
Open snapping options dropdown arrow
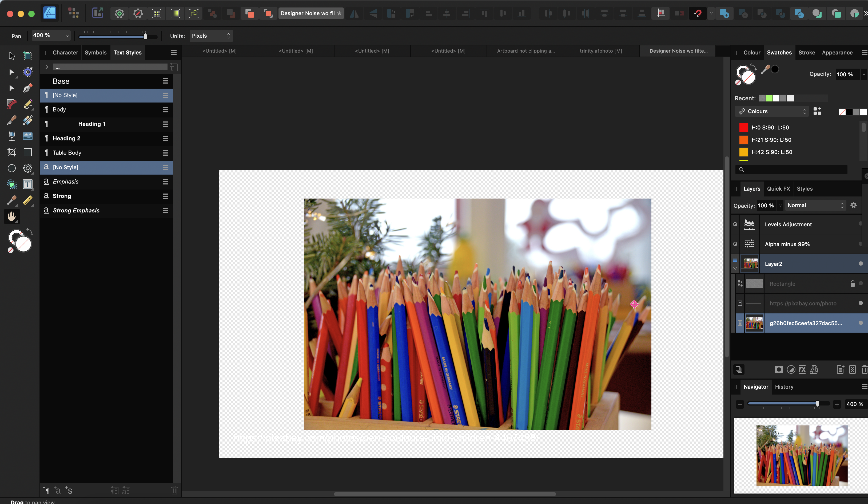click(x=711, y=13)
